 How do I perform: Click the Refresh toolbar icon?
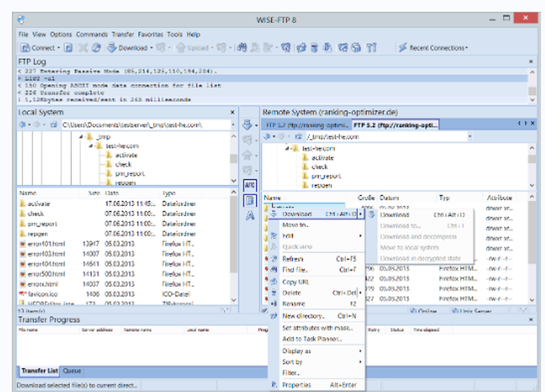pos(96,48)
